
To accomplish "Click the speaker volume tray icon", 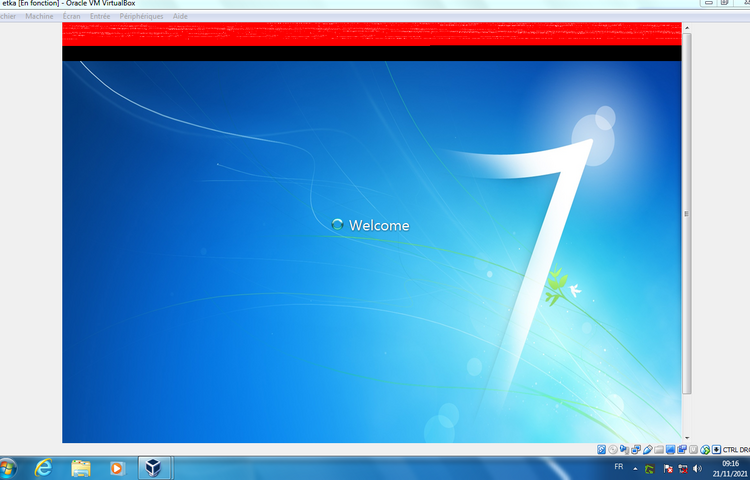I will [x=697, y=468].
